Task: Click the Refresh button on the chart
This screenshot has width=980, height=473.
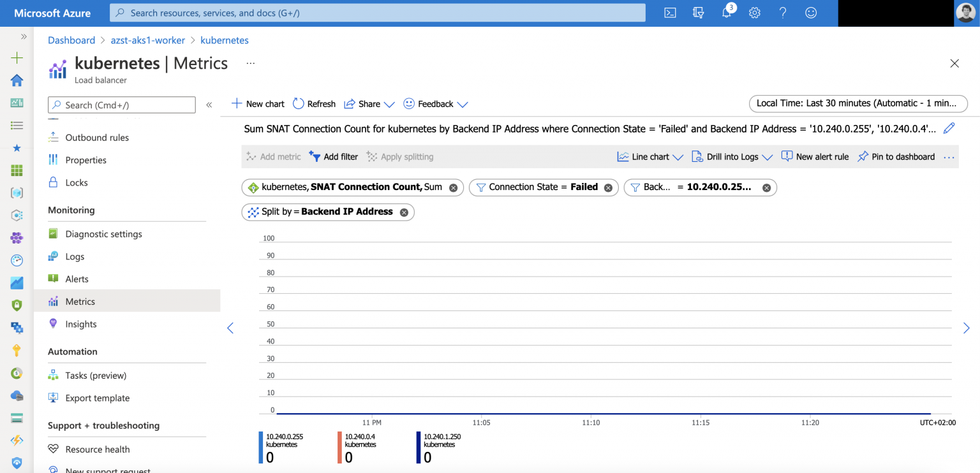Action: point(313,103)
